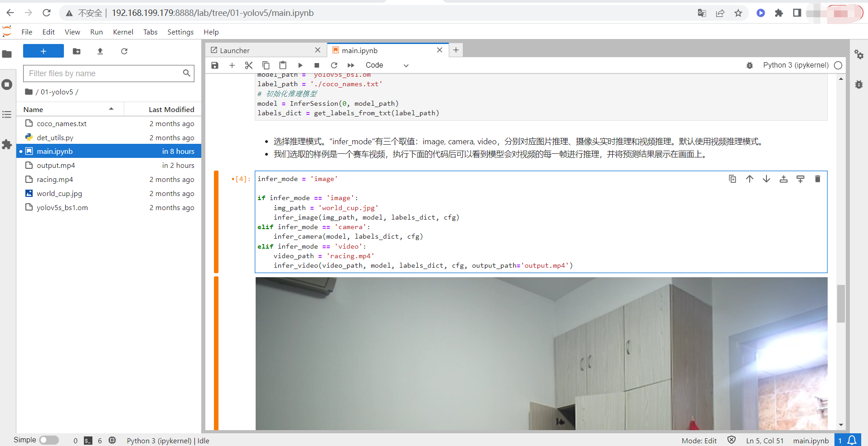Click the notebook vertical scrollbar thumb
The image size is (868, 446).
click(x=841, y=303)
